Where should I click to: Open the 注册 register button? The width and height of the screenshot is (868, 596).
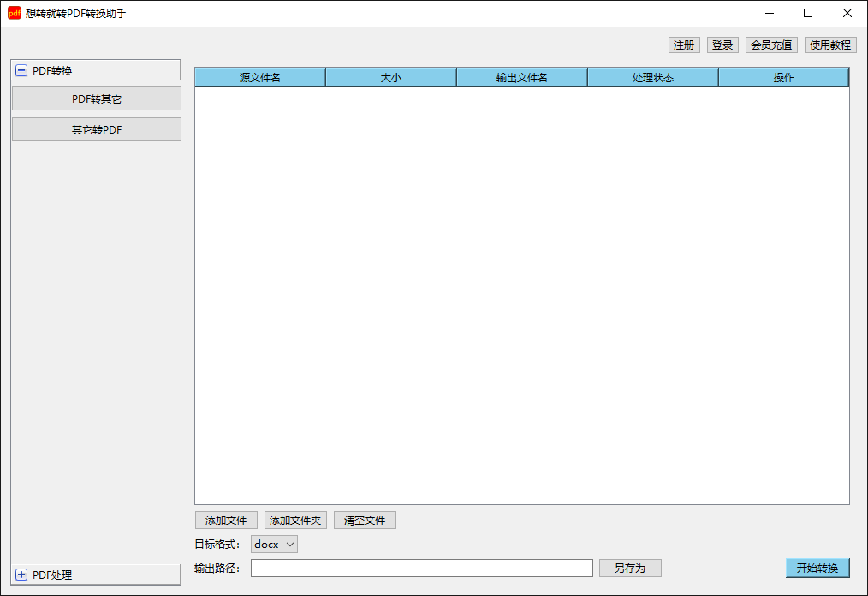(x=684, y=45)
